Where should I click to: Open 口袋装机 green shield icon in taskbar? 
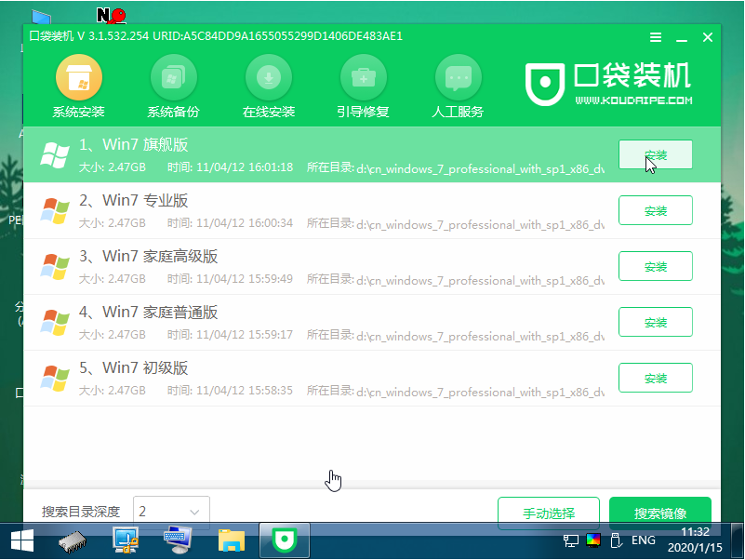pos(285,540)
